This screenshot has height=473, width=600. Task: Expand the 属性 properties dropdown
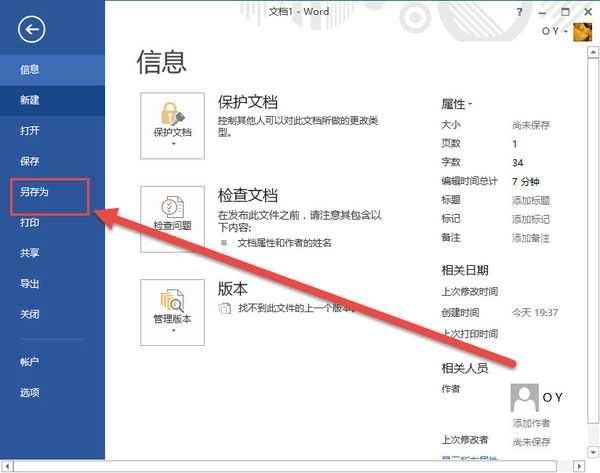click(x=470, y=104)
